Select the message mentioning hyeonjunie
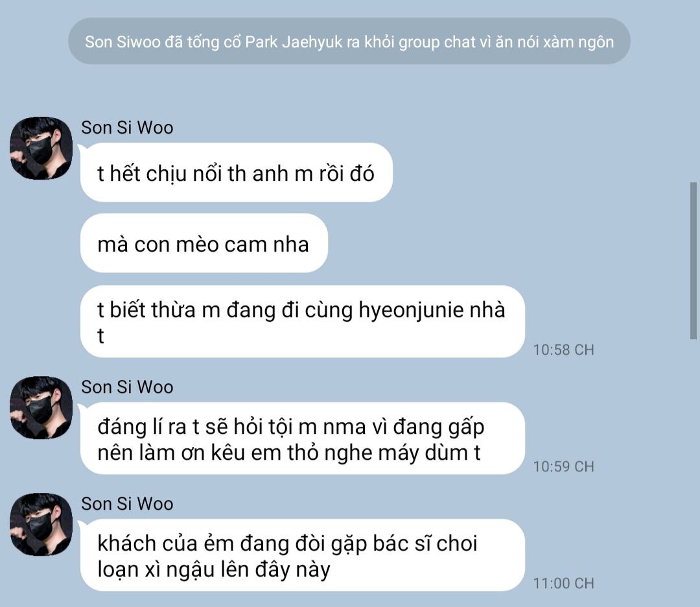The height and width of the screenshot is (607, 700). tap(302, 322)
